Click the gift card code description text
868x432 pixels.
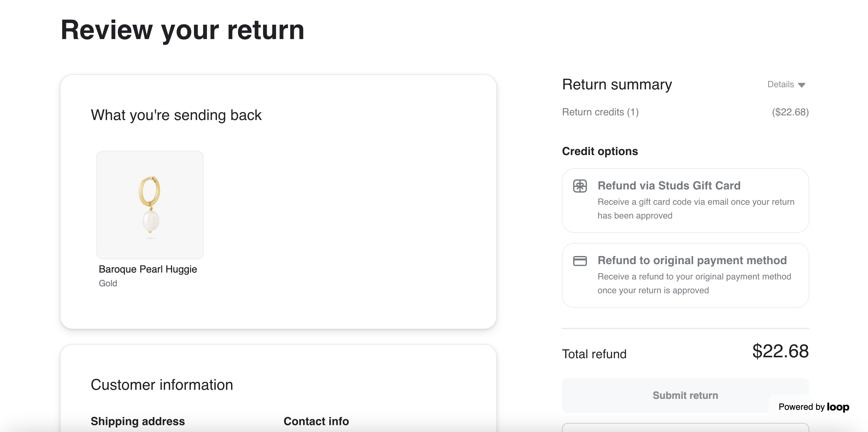pyautogui.click(x=695, y=208)
